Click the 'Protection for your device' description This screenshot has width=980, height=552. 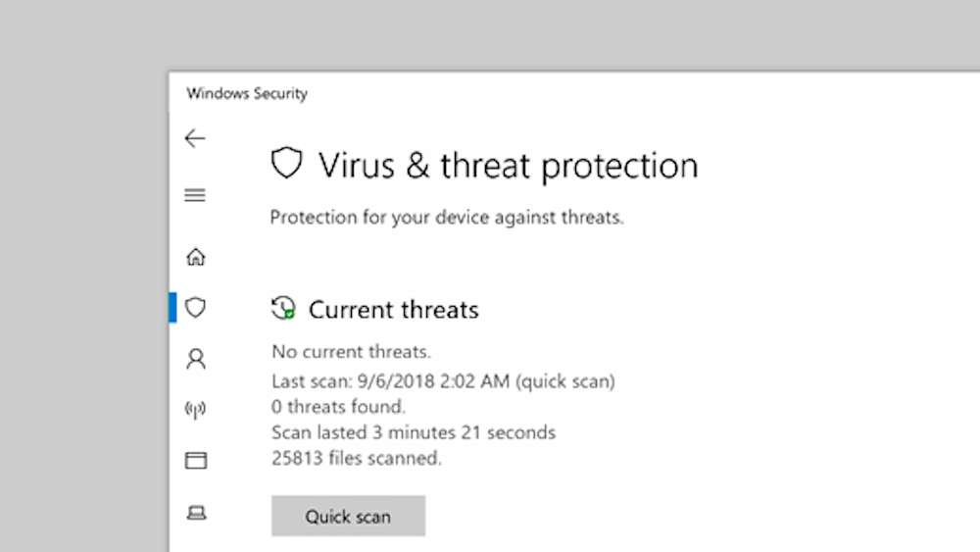(447, 218)
